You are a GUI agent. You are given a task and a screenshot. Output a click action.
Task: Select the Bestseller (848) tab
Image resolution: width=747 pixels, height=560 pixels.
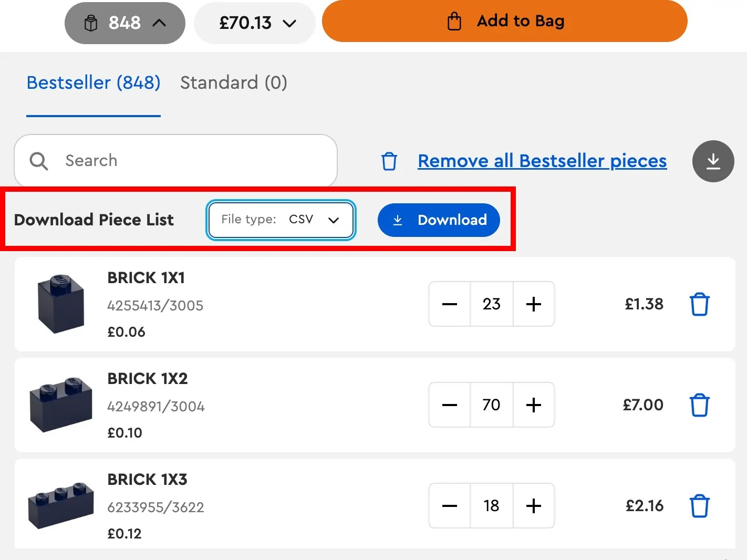coord(93,82)
